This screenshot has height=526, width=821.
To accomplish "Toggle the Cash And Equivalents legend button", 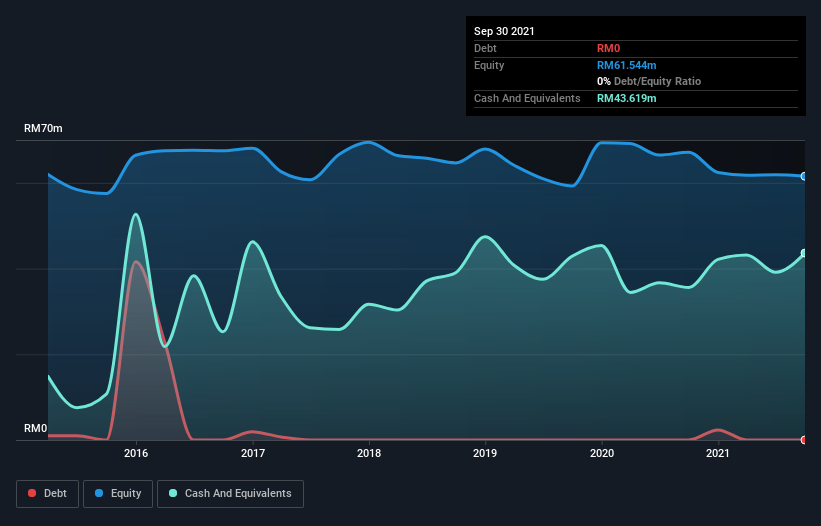I will (x=230, y=494).
